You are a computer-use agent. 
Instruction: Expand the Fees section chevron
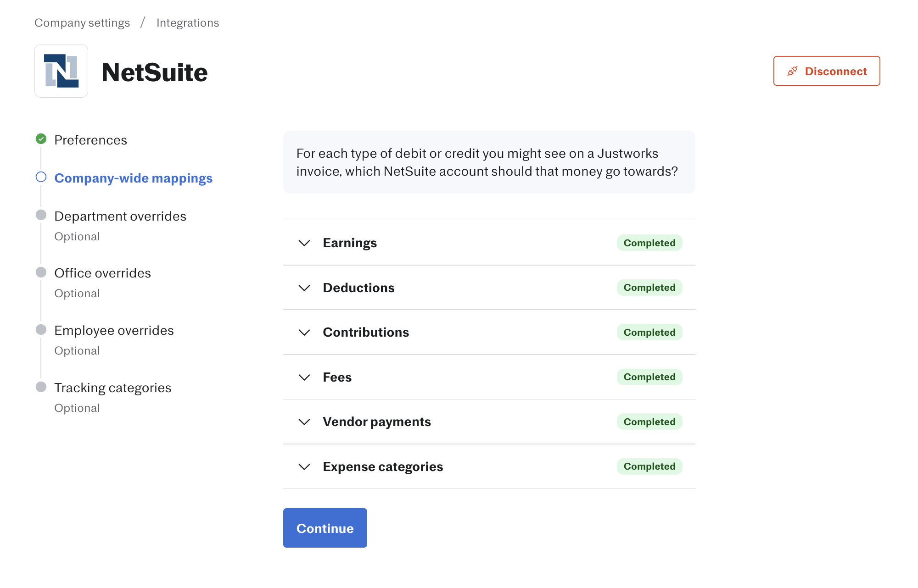click(x=304, y=377)
